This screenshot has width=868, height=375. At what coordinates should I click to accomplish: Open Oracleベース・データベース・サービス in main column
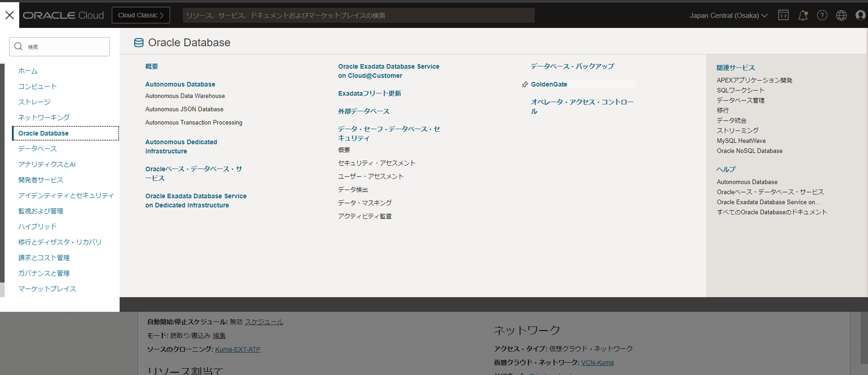pos(194,174)
